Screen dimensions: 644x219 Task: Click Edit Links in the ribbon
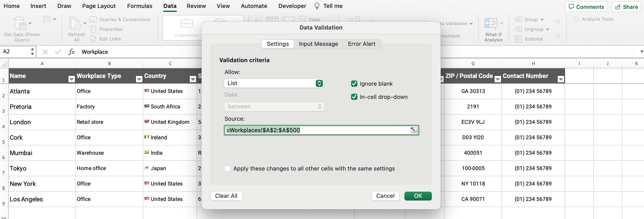point(106,39)
